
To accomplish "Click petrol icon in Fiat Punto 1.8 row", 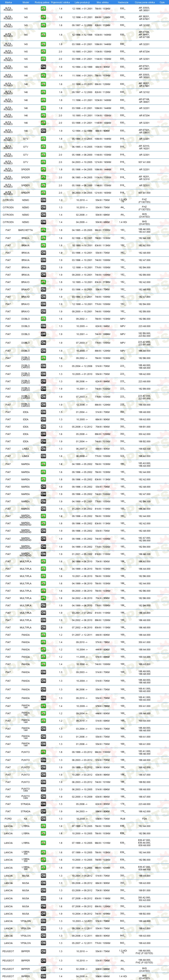I will (x=43, y=752).
